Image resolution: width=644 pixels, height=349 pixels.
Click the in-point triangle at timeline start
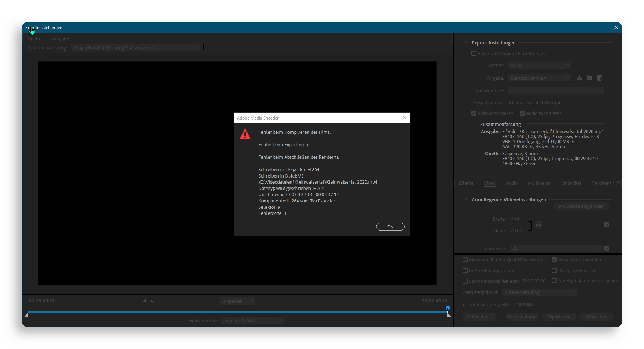tap(26, 315)
